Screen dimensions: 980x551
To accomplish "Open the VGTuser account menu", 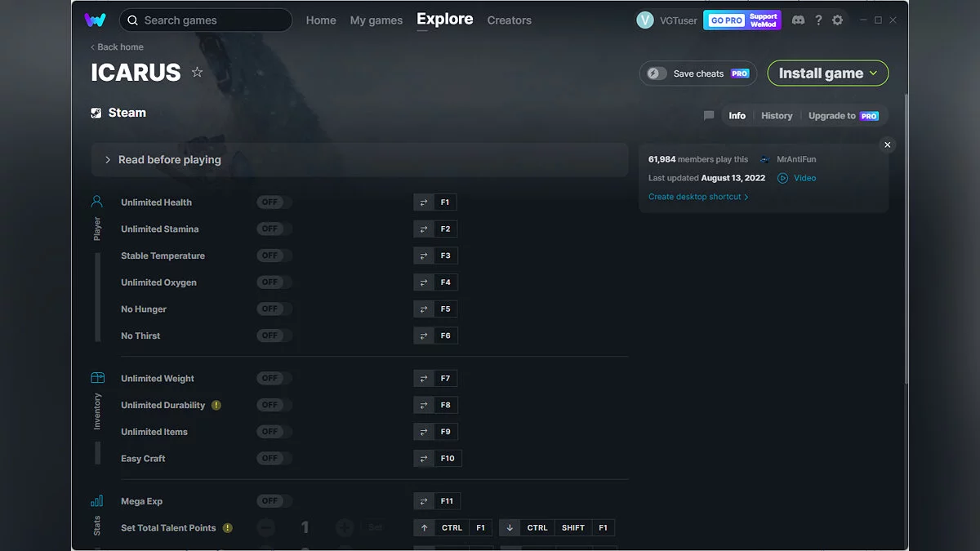I will (667, 20).
